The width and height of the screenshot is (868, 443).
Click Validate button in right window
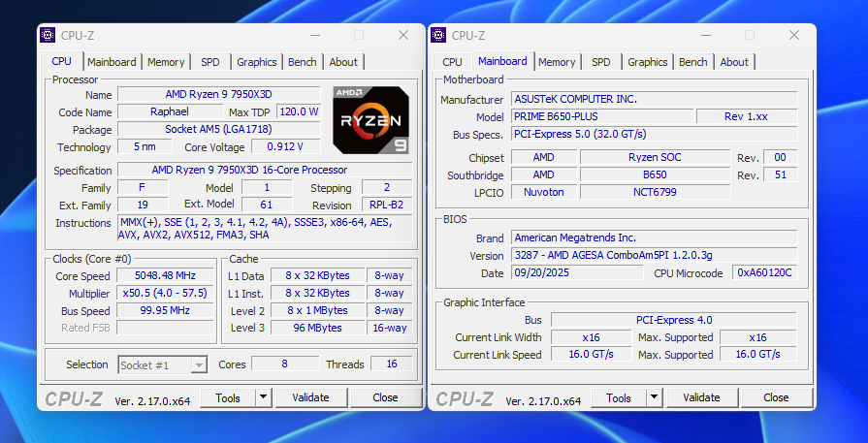click(x=702, y=397)
